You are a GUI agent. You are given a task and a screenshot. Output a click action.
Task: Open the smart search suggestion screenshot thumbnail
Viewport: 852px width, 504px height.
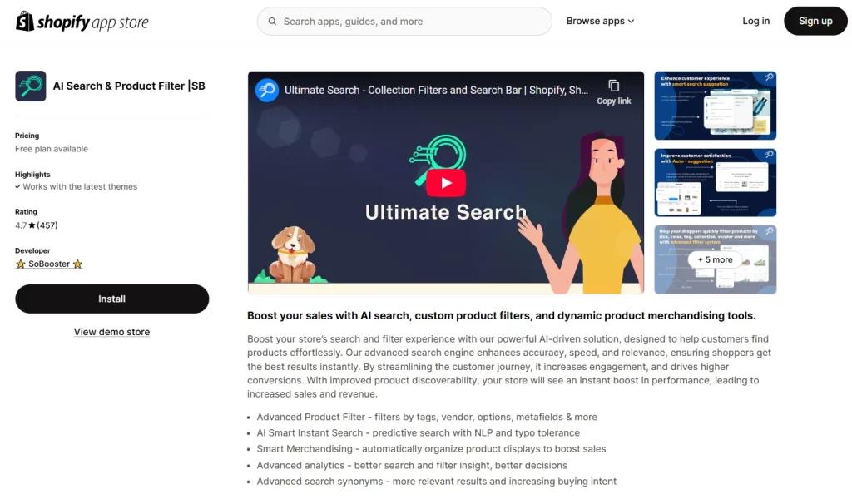[715, 106]
